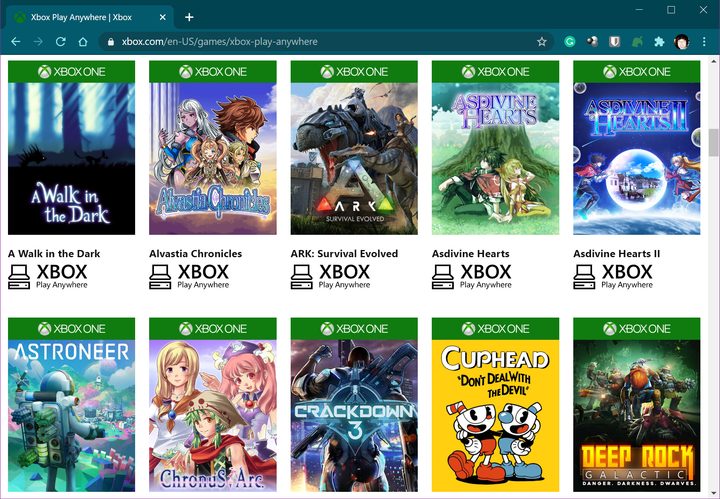Maximize the browser window
The image size is (720, 499).
click(671, 10)
